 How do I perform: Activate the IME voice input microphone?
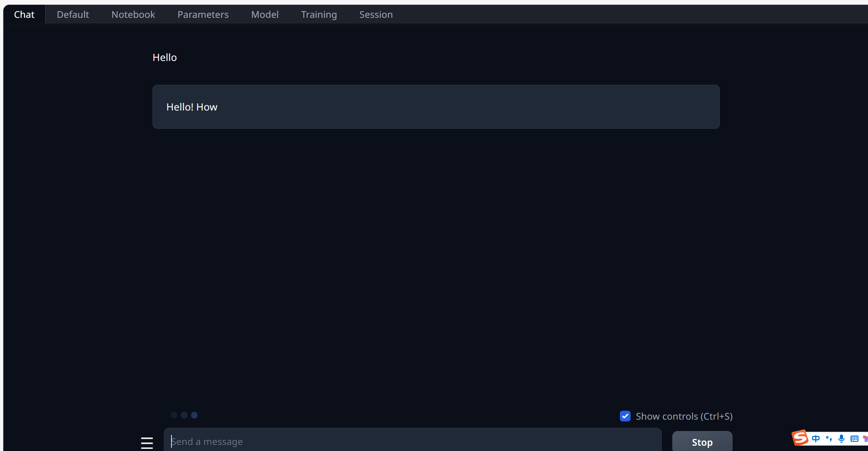coord(841,439)
